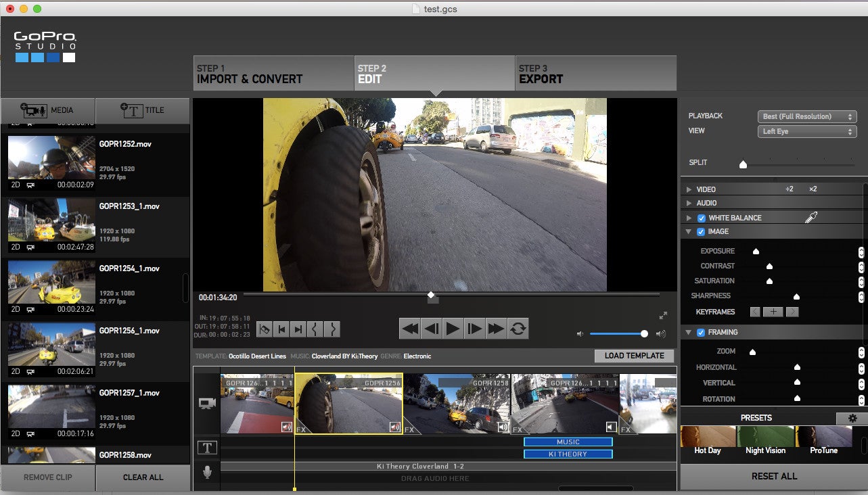The width and height of the screenshot is (868, 495).
Task: Open the Title tab in media panel
Action: click(143, 110)
